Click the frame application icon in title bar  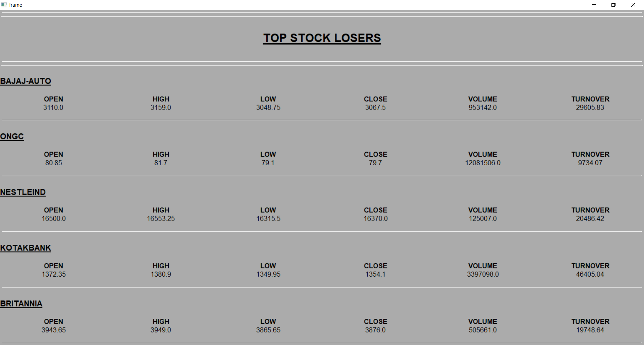pyautogui.click(x=4, y=5)
